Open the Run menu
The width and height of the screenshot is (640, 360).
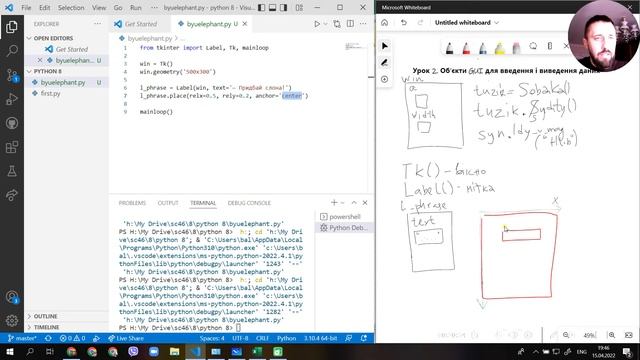pos(136,7)
